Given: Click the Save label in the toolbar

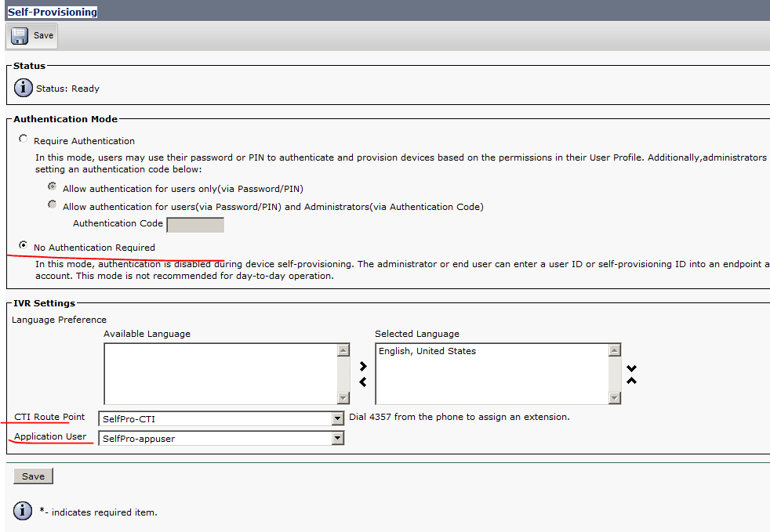Looking at the screenshot, I should coord(43,35).
